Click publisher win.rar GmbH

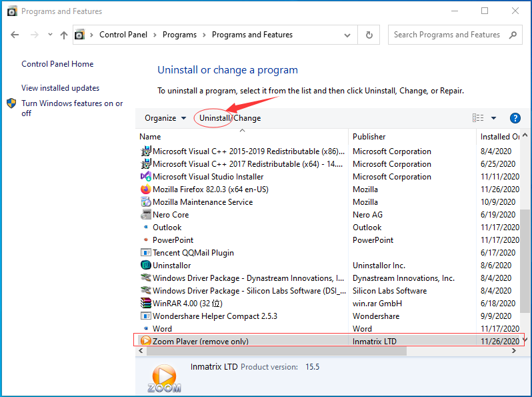[377, 304]
